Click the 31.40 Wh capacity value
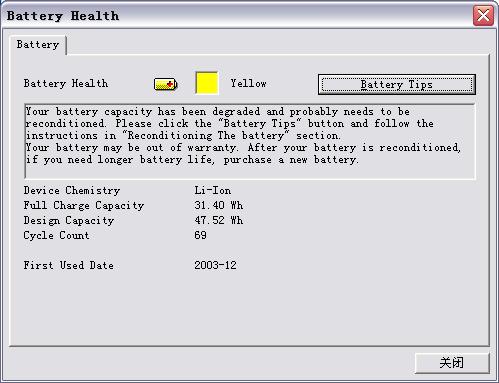 pos(219,205)
